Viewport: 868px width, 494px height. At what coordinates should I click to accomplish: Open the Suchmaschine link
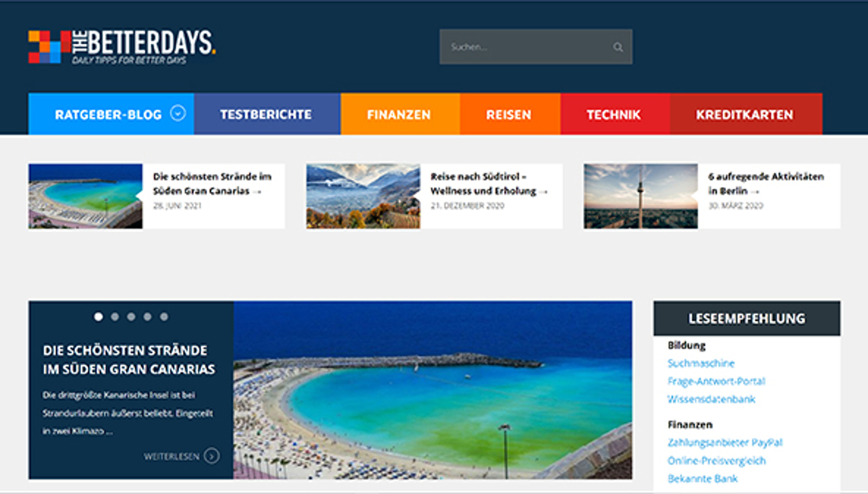coord(701,363)
